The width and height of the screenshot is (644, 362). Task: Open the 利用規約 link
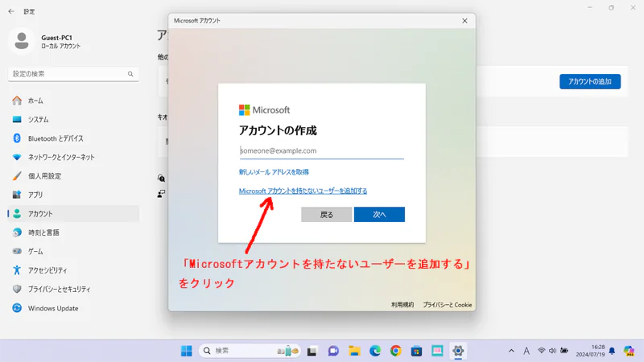402,305
